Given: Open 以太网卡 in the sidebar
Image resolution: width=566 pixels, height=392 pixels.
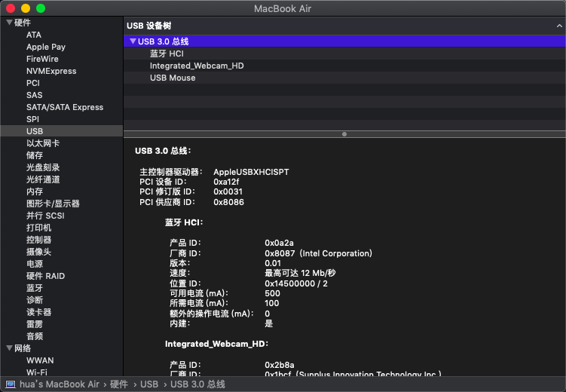Looking at the screenshot, I should [x=43, y=143].
